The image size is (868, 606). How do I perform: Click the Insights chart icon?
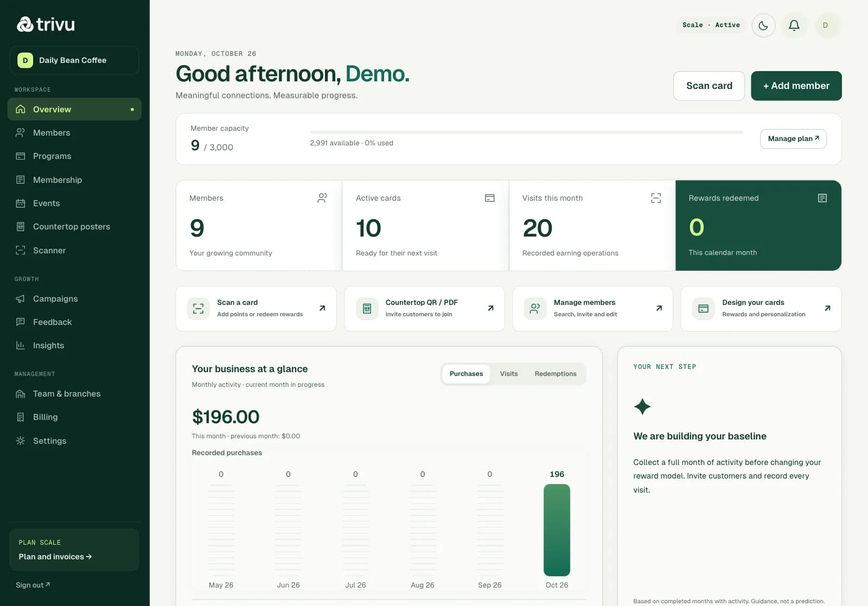(x=21, y=346)
